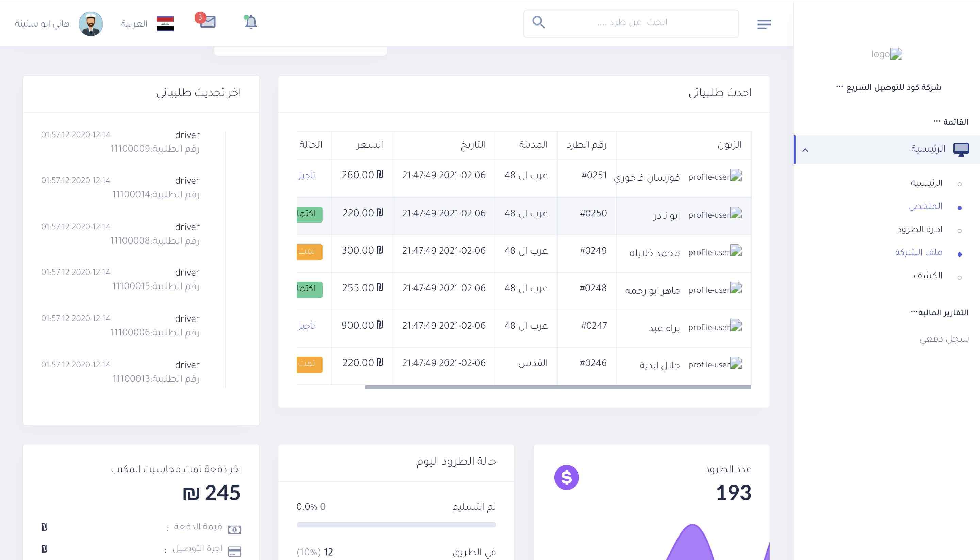Click the تأجيل status on order #0251
This screenshot has height=560, width=980.
point(306,176)
